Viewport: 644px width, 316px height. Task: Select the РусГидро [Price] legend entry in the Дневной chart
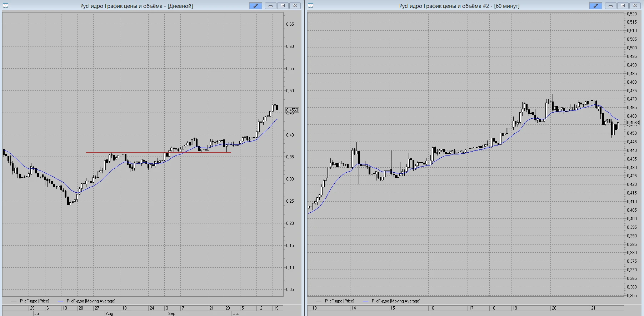pyautogui.click(x=30, y=301)
